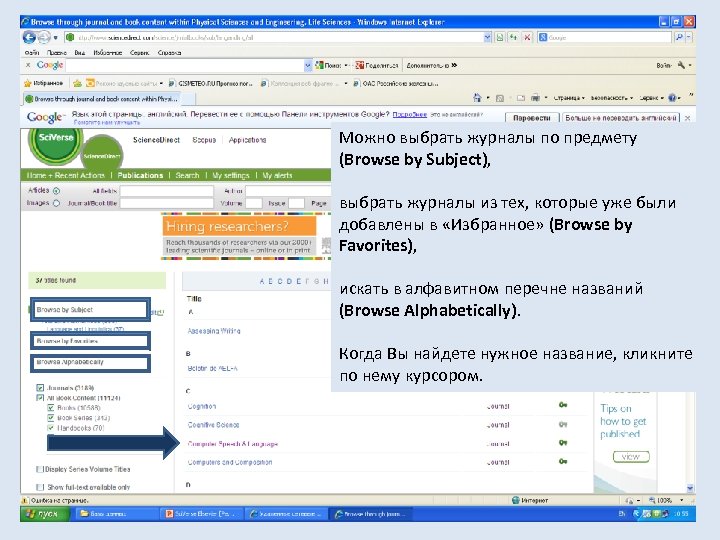Uncheck the Book Series checkbox
The height and width of the screenshot is (540, 720).
(x=51, y=418)
